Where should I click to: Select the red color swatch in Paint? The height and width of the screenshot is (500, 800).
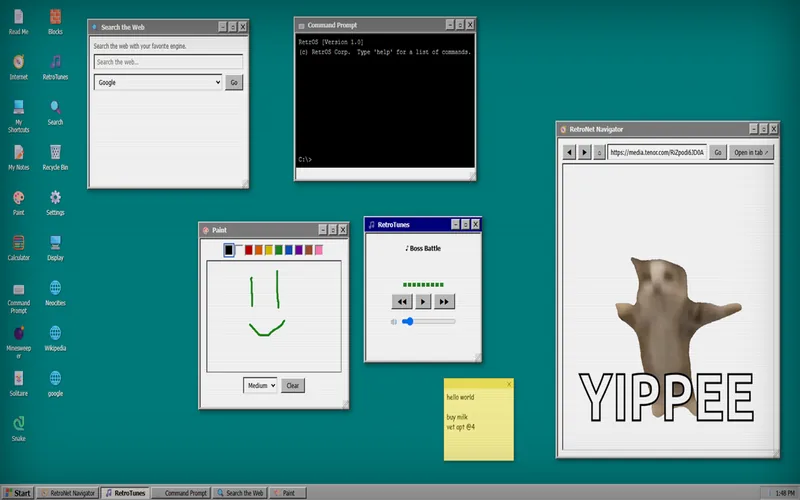point(248,250)
